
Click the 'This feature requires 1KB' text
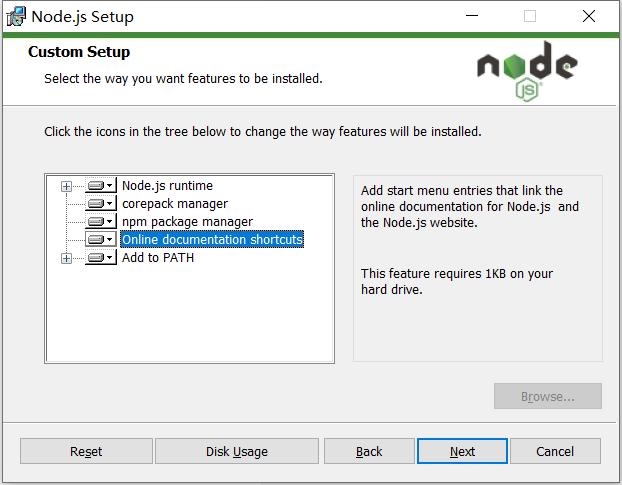pos(456,282)
